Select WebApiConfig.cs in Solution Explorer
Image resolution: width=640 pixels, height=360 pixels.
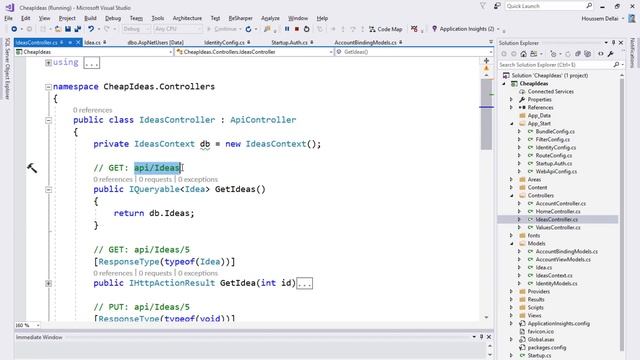pyautogui.click(x=556, y=171)
